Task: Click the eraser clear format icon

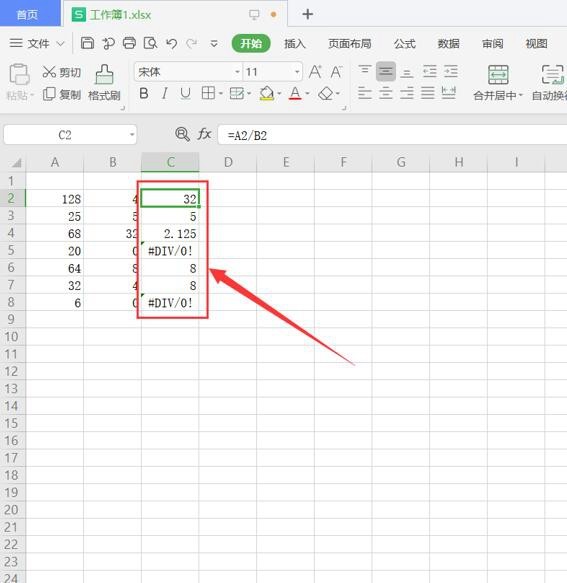Action: click(326, 93)
